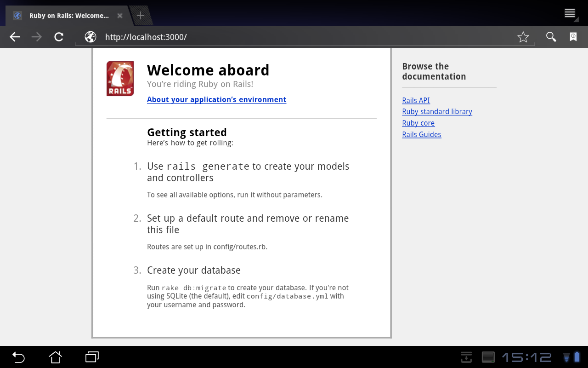Image resolution: width=588 pixels, height=368 pixels.
Task: Open the recent apps button
Action: (92, 357)
